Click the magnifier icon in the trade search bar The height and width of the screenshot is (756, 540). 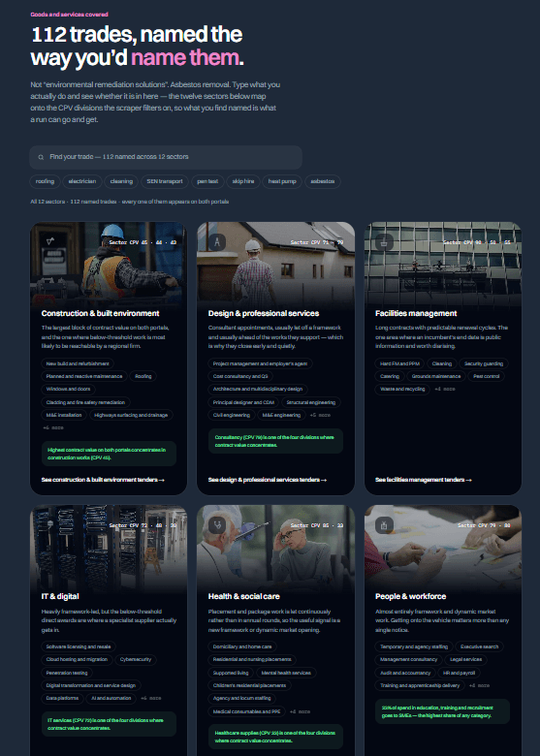(x=41, y=157)
